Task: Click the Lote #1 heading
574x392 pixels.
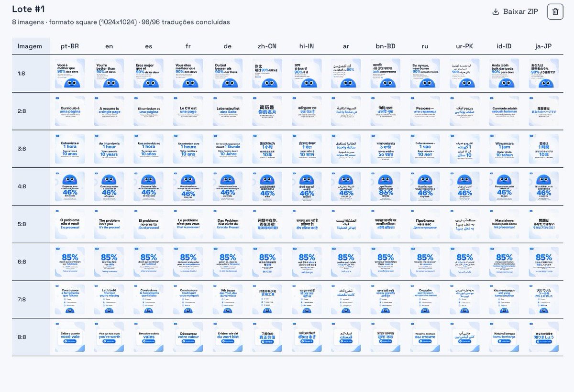Action: 28,9
